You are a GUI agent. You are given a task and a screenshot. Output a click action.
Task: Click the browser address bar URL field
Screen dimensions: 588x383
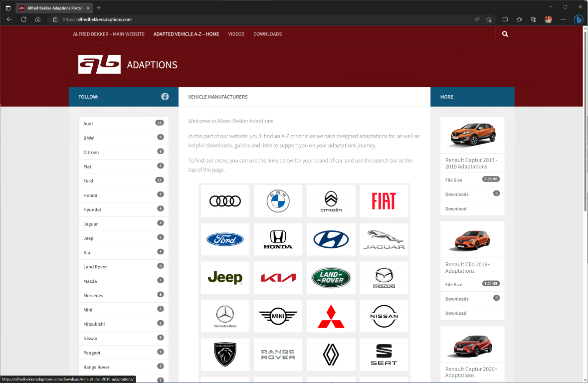click(262, 19)
